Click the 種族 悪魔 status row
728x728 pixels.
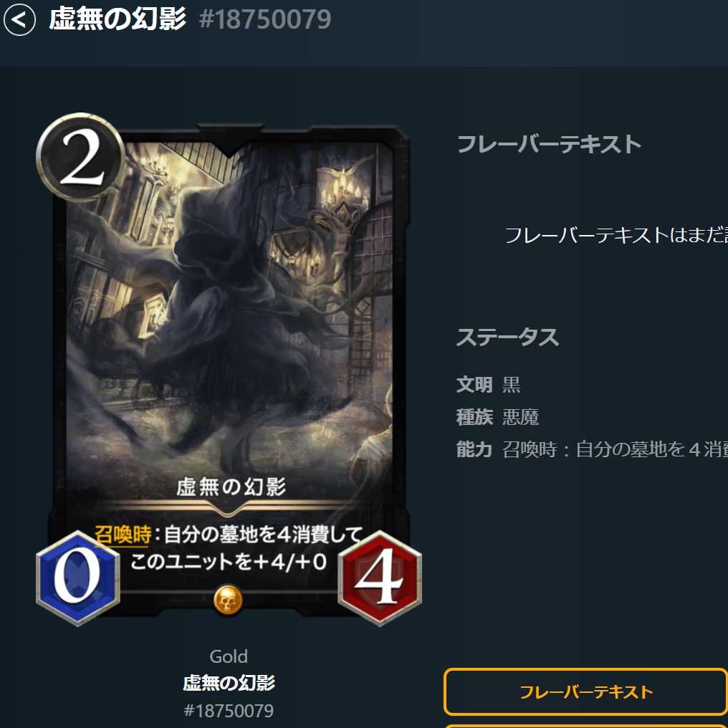[x=497, y=417]
